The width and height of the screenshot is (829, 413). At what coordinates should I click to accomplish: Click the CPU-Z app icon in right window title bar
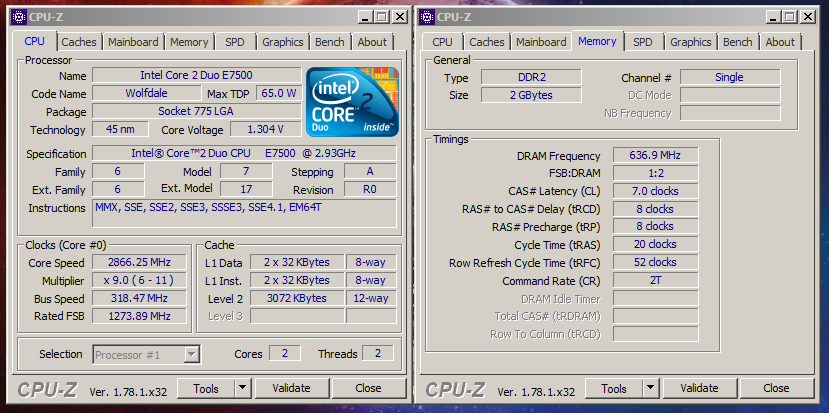coord(427,16)
